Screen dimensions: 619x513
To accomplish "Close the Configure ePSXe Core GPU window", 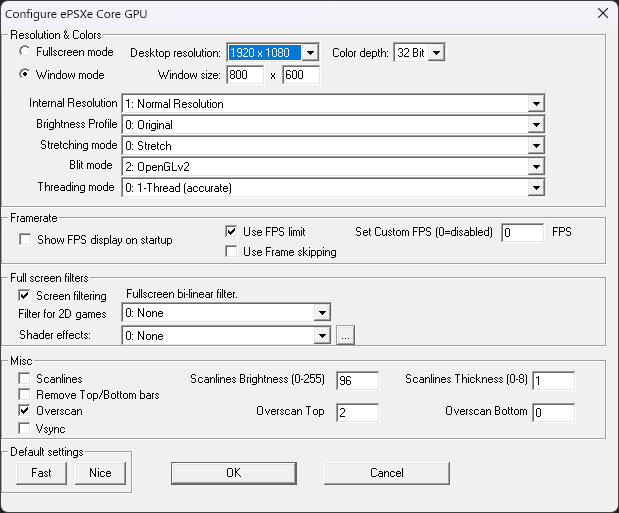I will click(x=603, y=13).
